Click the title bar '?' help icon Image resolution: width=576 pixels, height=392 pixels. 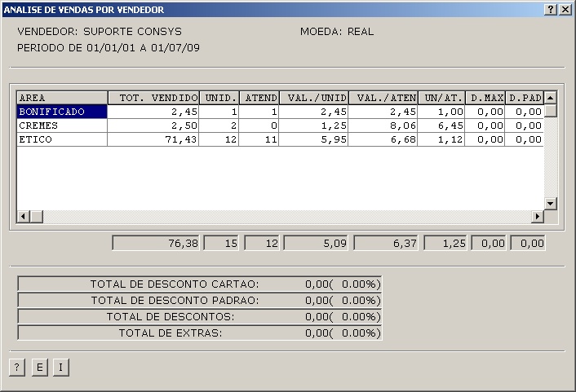tap(552, 9)
